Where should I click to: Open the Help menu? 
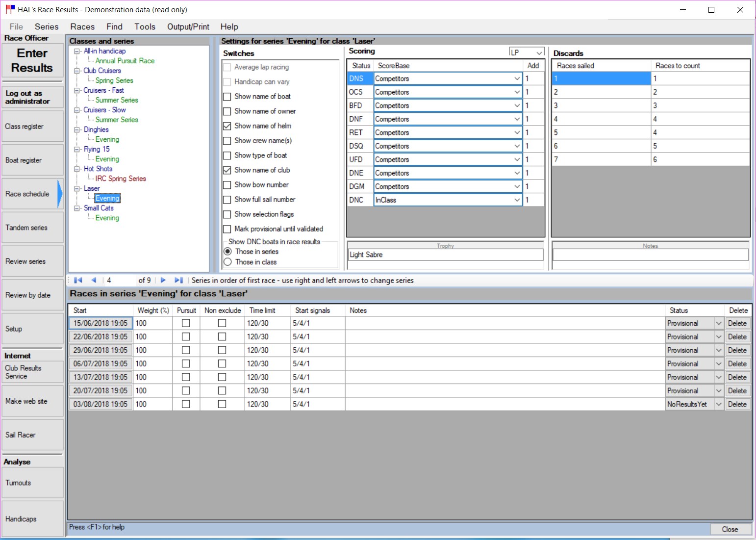[x=229, y=26]
